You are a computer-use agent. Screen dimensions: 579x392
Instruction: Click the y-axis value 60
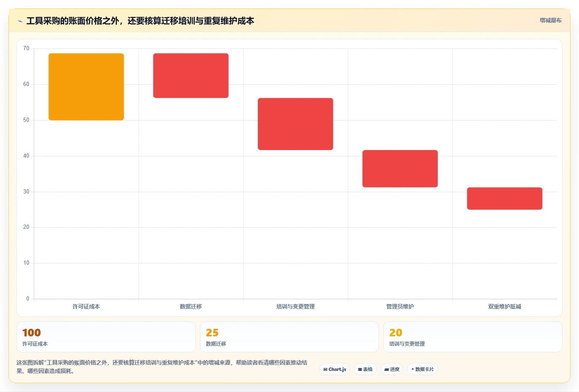click(x=26, y=84)
